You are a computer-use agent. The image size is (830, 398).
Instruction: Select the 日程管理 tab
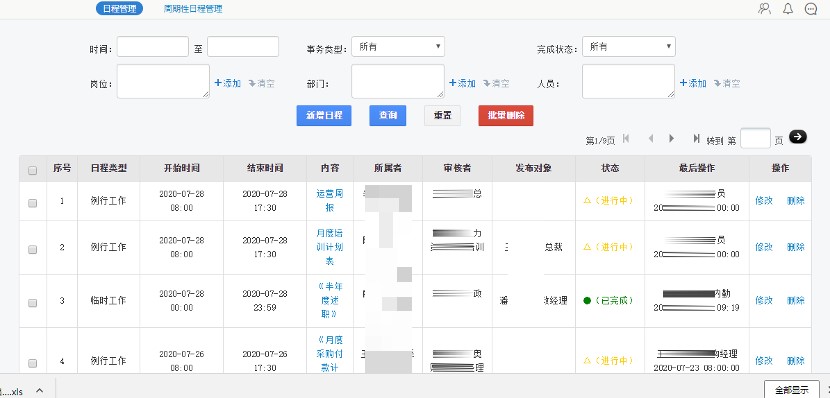(x=119, y=8)
